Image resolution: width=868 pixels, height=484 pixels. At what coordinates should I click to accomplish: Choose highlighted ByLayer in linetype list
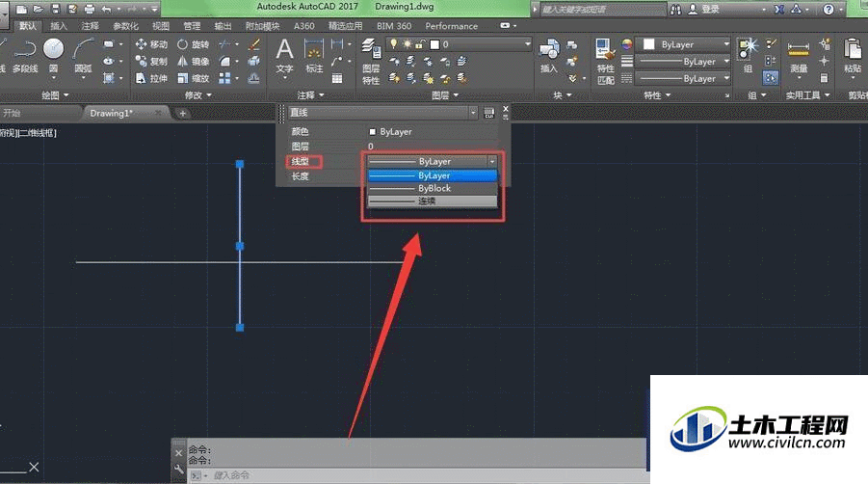pos(433,175)
